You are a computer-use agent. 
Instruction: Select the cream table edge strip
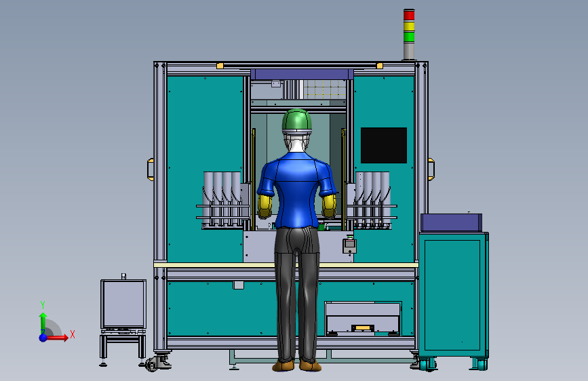coord(286,265)
